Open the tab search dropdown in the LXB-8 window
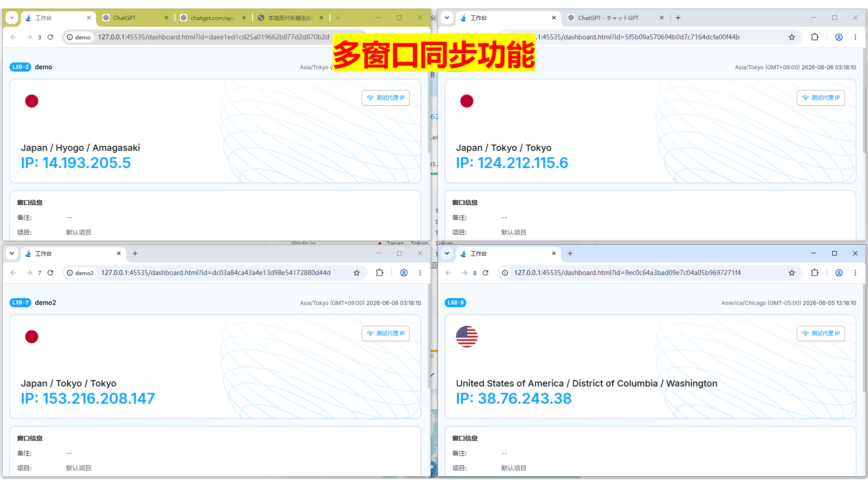 click(x=447, y=253)
